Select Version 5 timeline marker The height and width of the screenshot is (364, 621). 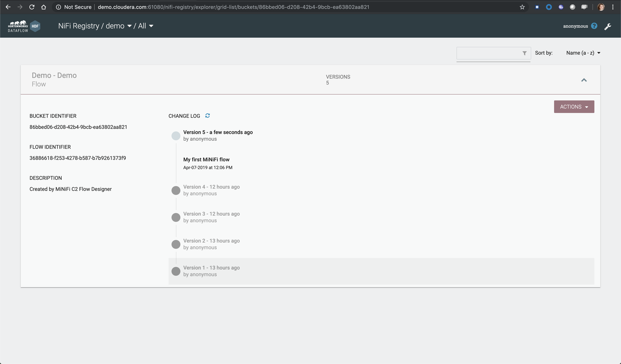(176, 136)
